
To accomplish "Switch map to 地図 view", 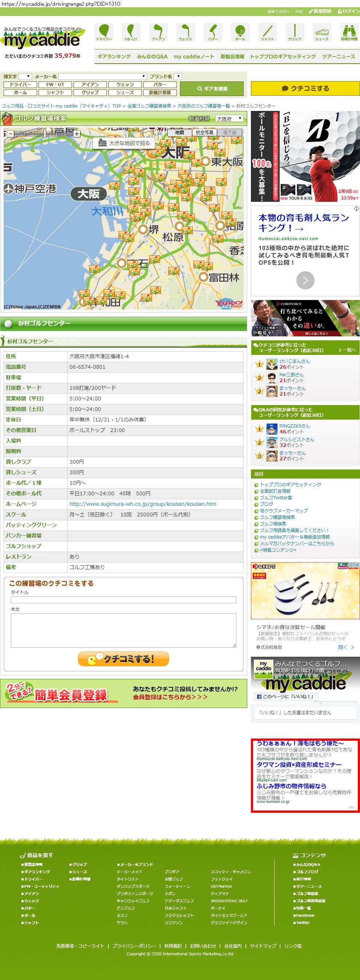I will tap(180, 132).
